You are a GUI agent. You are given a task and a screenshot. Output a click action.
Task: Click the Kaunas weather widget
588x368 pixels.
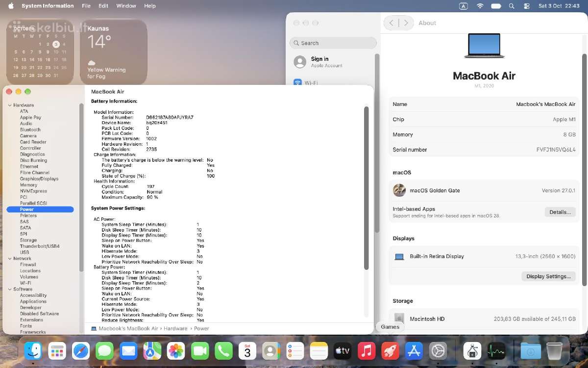[x=114, y=52]
